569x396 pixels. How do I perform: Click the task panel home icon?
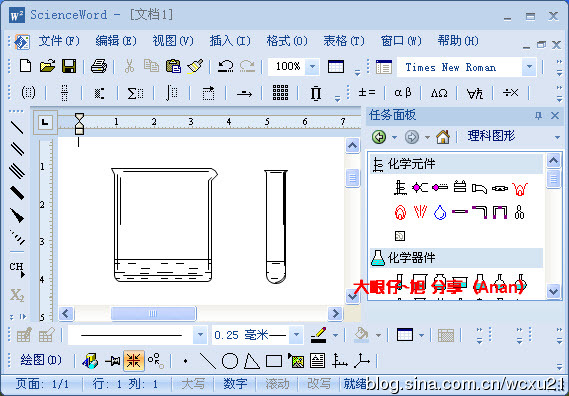click(x=443, y=137)
